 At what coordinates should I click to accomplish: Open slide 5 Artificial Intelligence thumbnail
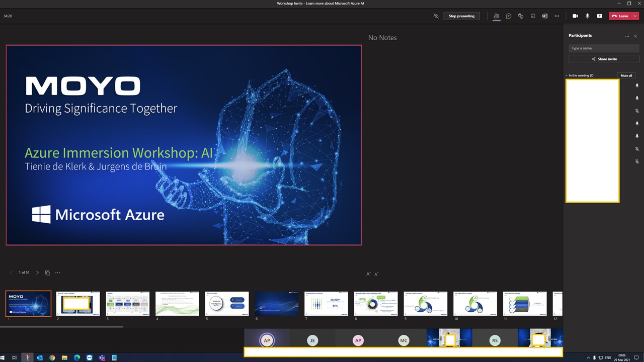pos(227,304)
